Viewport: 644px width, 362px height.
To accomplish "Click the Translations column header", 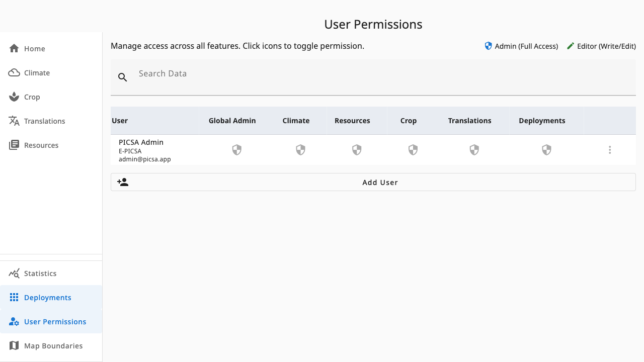I will click(470, 121).
